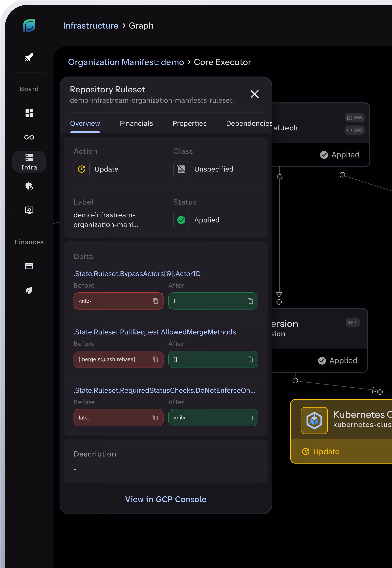The image size is (392, 568).
Task: Copy the false before value
Action: click(x=155, y=418)
